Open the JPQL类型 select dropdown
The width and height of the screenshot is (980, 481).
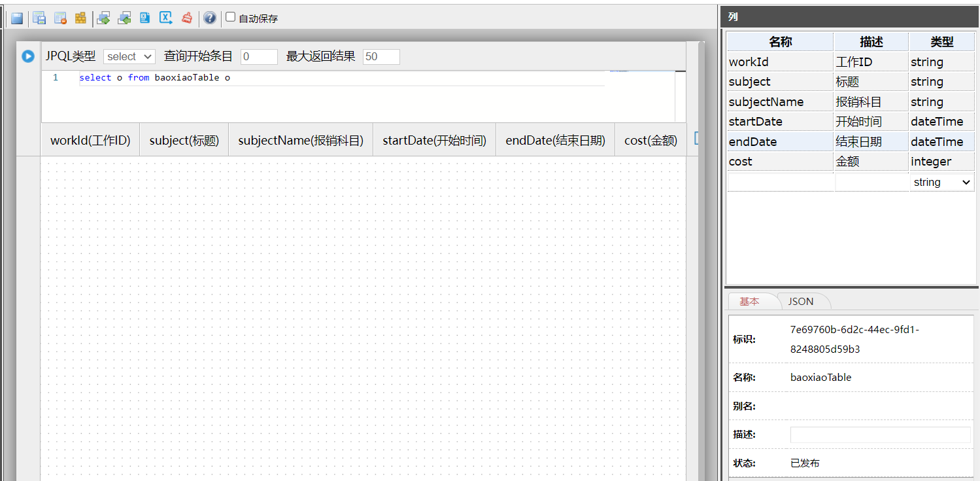pyautogui.click(x=129, y=57)
